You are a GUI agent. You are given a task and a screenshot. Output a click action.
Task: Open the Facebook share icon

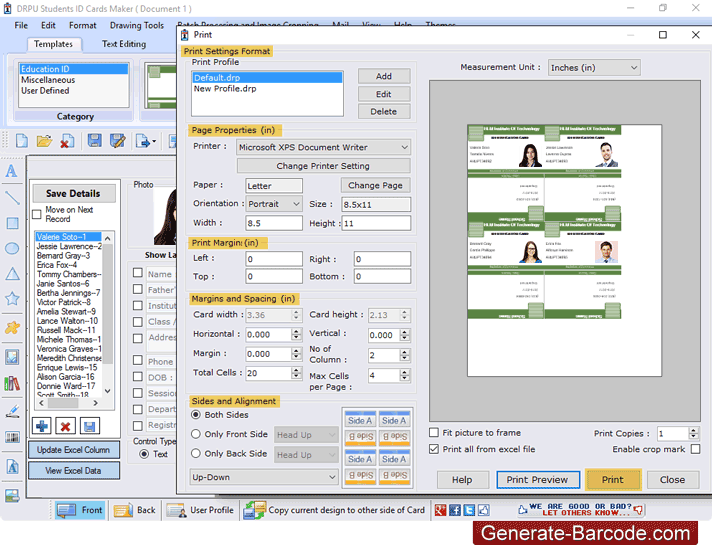(x=455, y=510)
